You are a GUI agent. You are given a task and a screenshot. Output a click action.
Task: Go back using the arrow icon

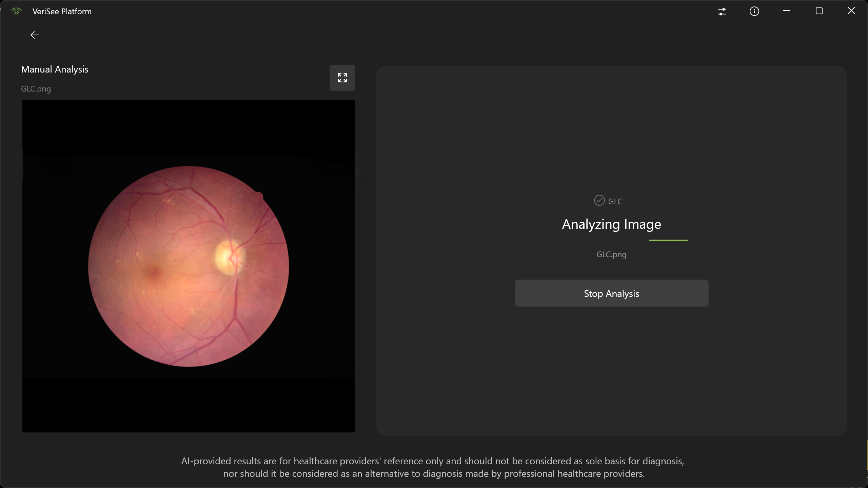35,35
